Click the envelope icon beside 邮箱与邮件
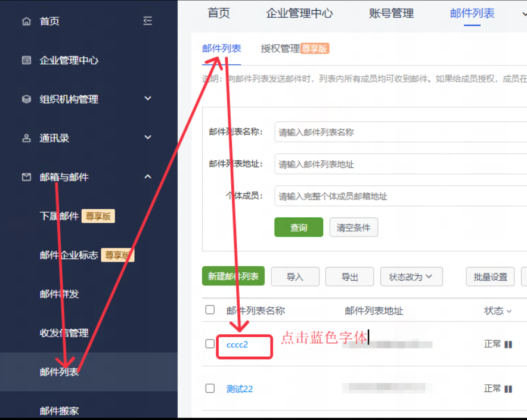The image size is (527, 420). 26,176
